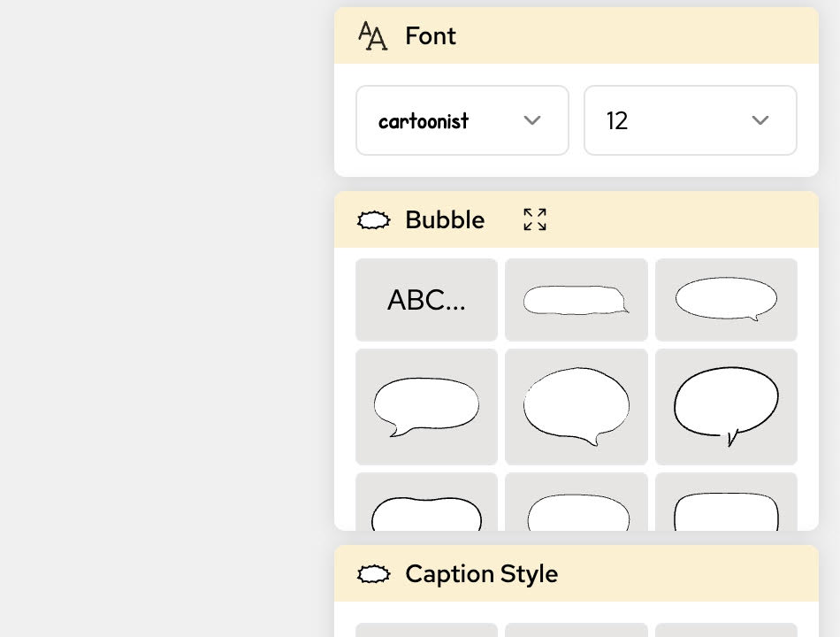Click the expand arrows in the Bubble header
The width and height of the screenshot is (840, 637).
(535, 219)
